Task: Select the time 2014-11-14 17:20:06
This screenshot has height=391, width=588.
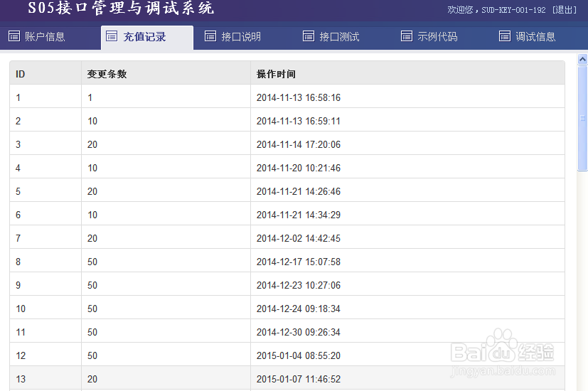Action: (299, 144)
